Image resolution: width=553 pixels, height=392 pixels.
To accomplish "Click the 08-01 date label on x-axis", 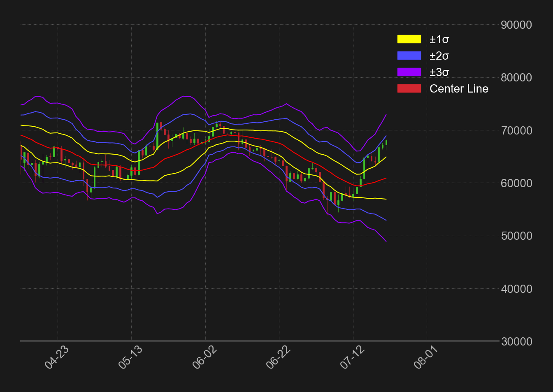I will 426,357.
